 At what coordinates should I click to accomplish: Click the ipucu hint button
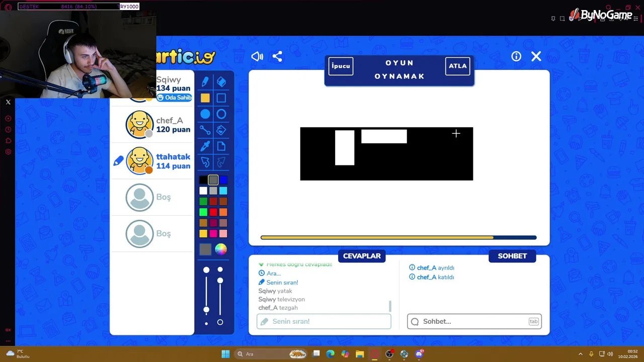coord(341,66)
